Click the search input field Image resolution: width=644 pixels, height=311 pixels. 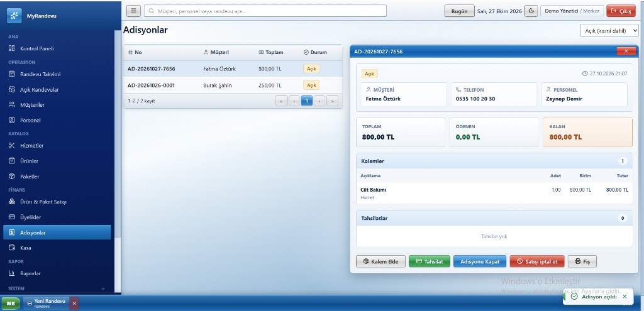click(x=265, y=11)
